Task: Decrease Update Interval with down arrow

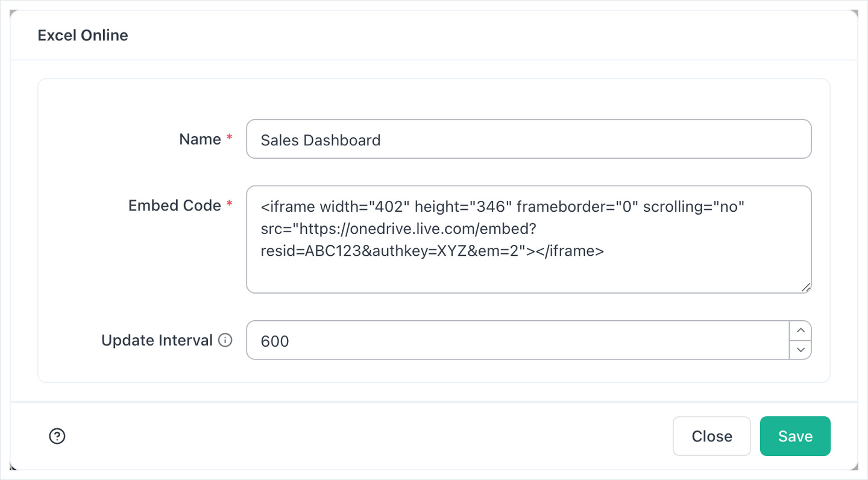Action: click(800, 350)
